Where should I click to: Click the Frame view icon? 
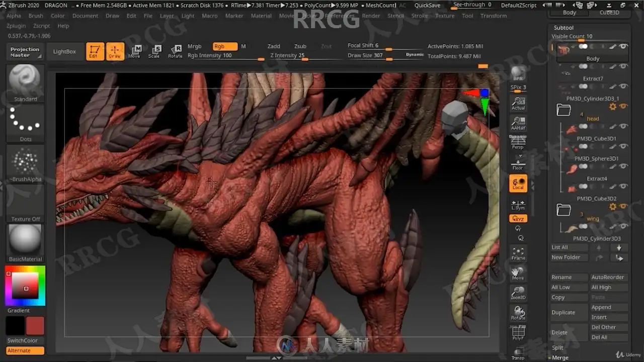pos(518,253)
